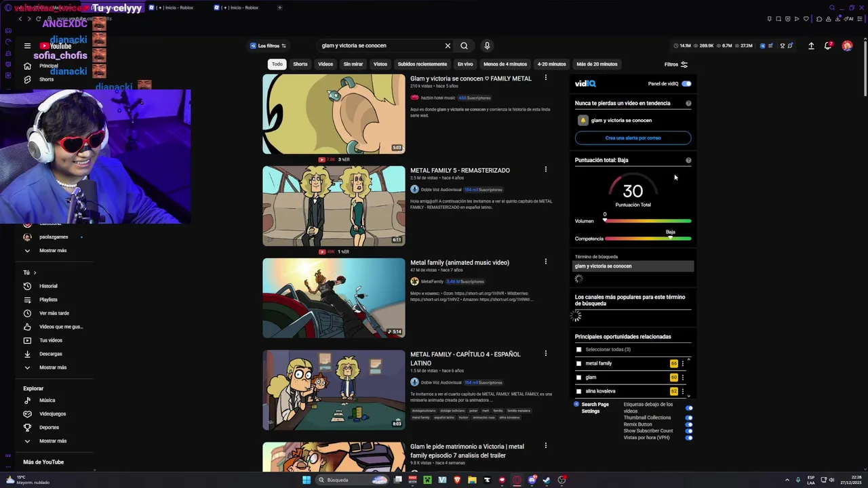868x488 pixels.
Task: Toggle Thumbnail Collections switch
Action: (x=689, y=418)
